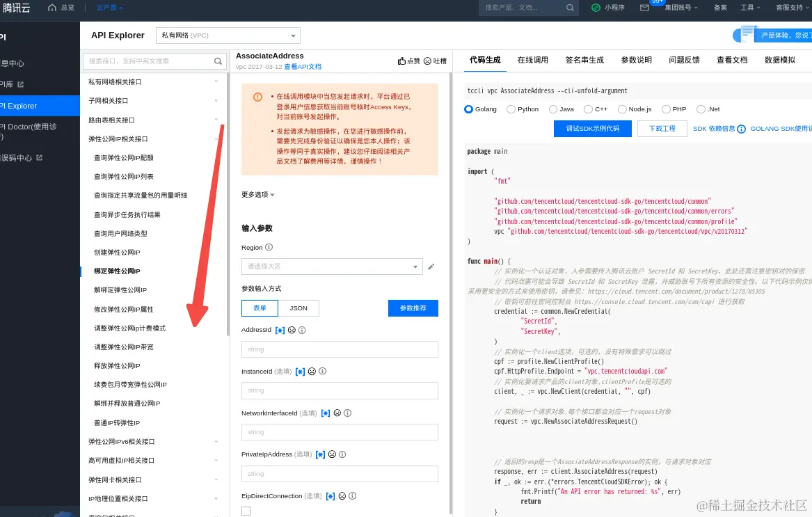Click the InstanceId frown feedback icon

pos(312,372)
